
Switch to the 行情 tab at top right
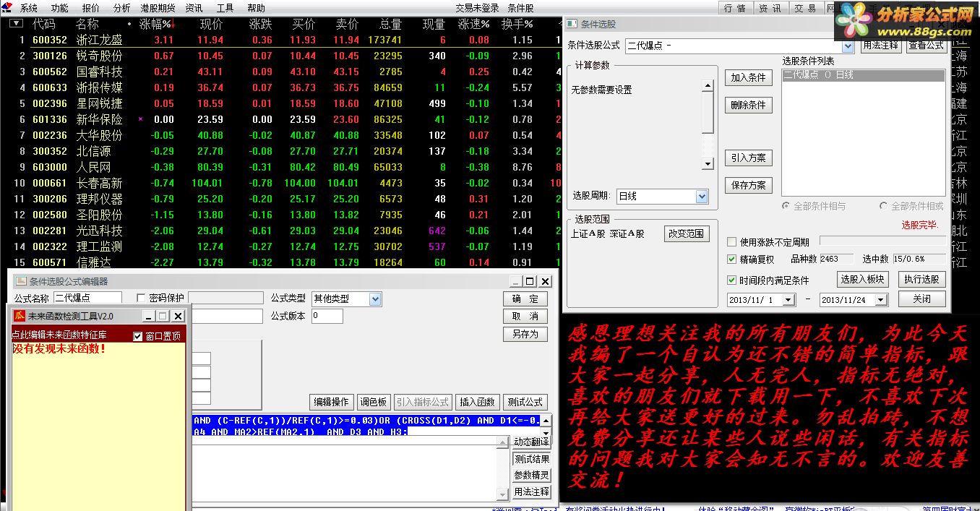pyautogui.click(x=734, y=8)
